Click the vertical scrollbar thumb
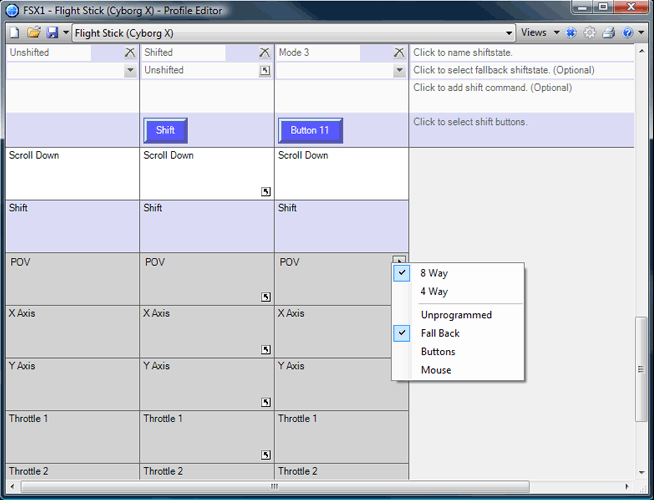The height and width of the screenshot is (500, 654). (x=641, y=369)
